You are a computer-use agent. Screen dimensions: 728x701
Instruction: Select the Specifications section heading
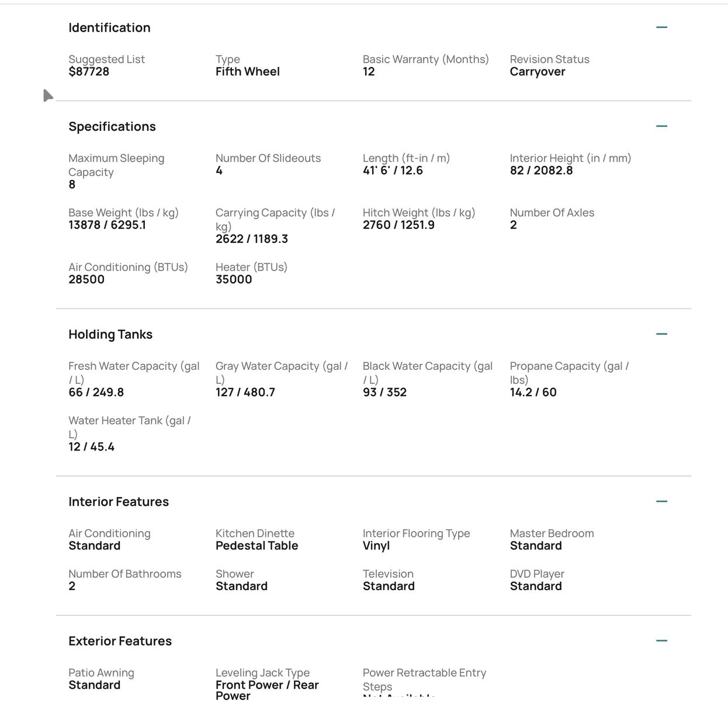[x=112, y=127]
